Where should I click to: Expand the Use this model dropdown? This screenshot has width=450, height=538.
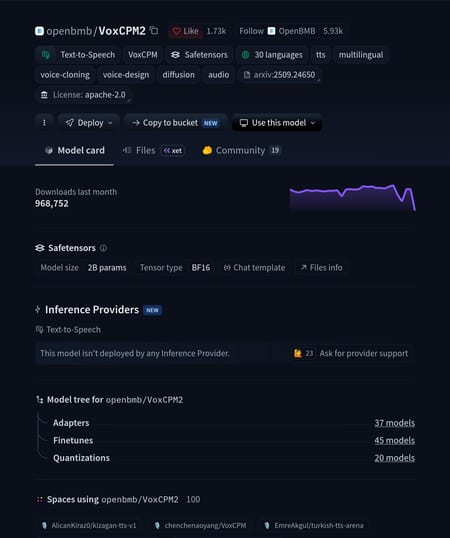(277, 123)
